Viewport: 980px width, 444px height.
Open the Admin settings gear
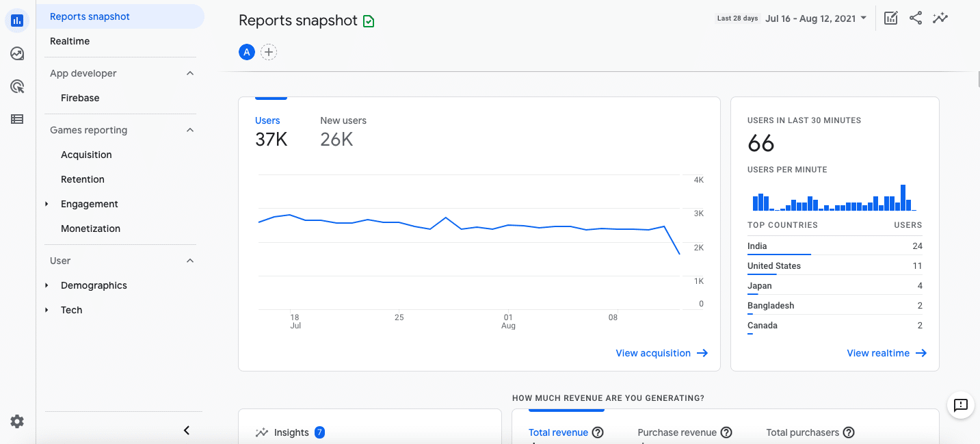click(18, 421)
